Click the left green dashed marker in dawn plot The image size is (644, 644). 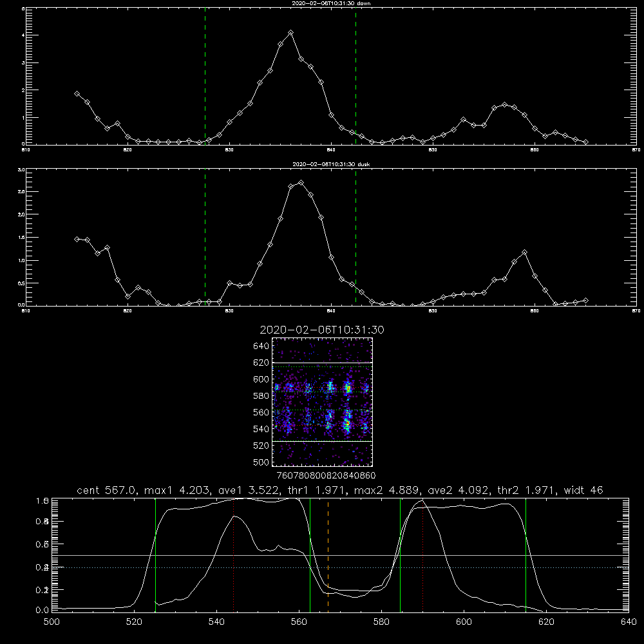coord(205,76)
